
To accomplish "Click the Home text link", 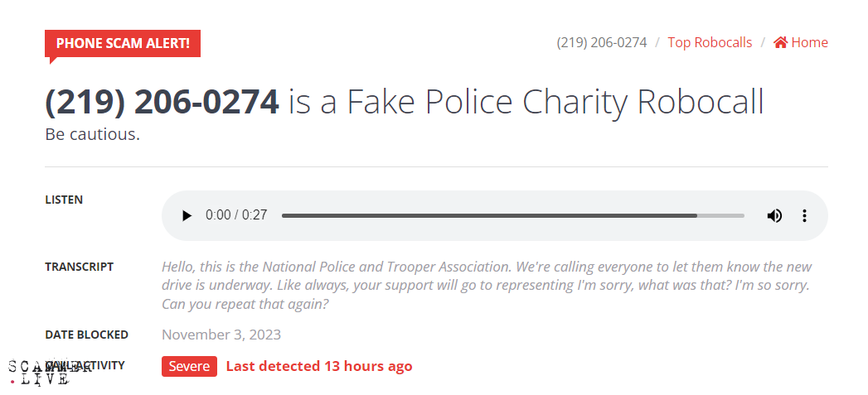I will (x=810, y=42).
